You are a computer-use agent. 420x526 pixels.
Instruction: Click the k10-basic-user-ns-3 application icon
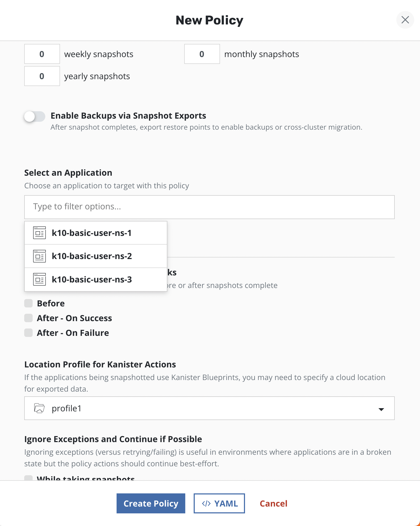[x=39, y=279]
